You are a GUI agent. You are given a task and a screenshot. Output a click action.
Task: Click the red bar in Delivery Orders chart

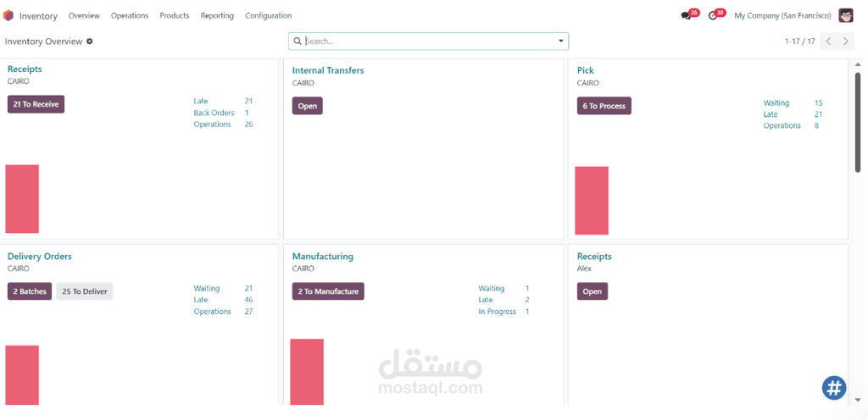click(22, 375)
